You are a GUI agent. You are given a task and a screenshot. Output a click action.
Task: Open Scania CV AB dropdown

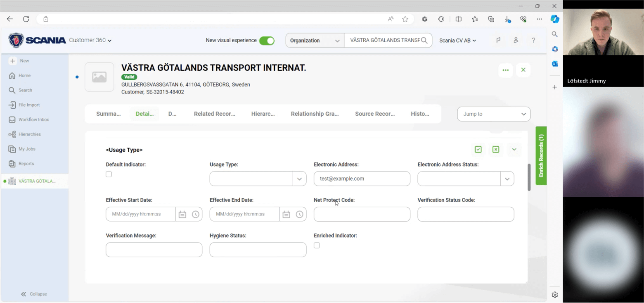coord(458,41)
